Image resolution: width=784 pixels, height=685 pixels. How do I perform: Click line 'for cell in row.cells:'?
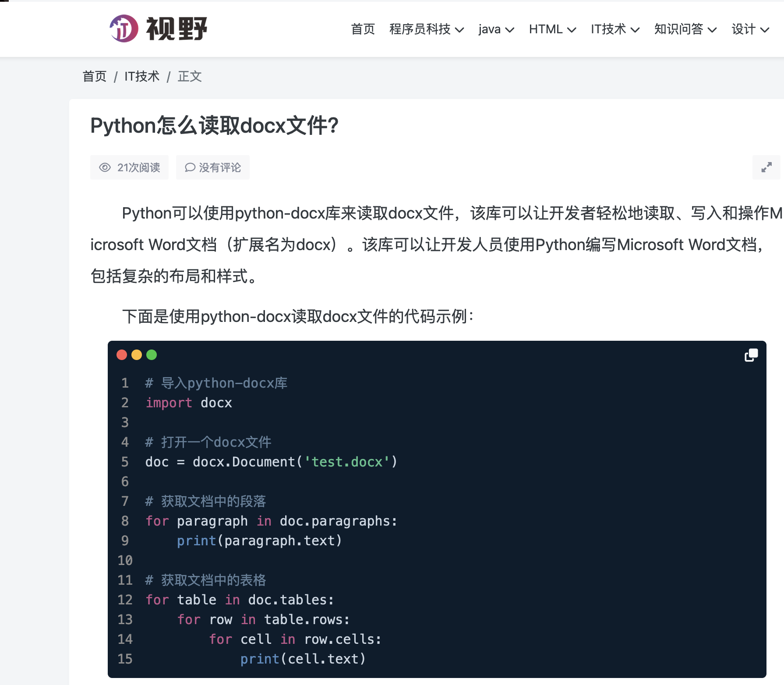[295, 639]
